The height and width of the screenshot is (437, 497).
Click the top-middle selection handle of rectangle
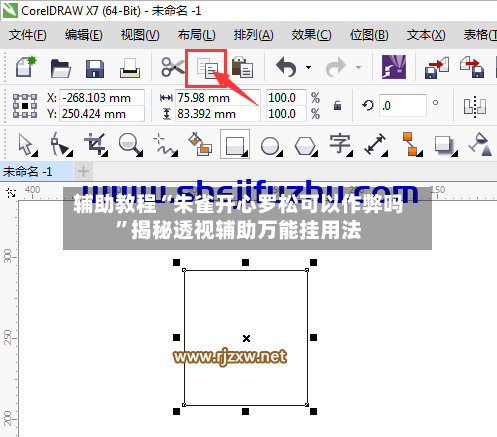pyautogui.click(x=245, y=263)
